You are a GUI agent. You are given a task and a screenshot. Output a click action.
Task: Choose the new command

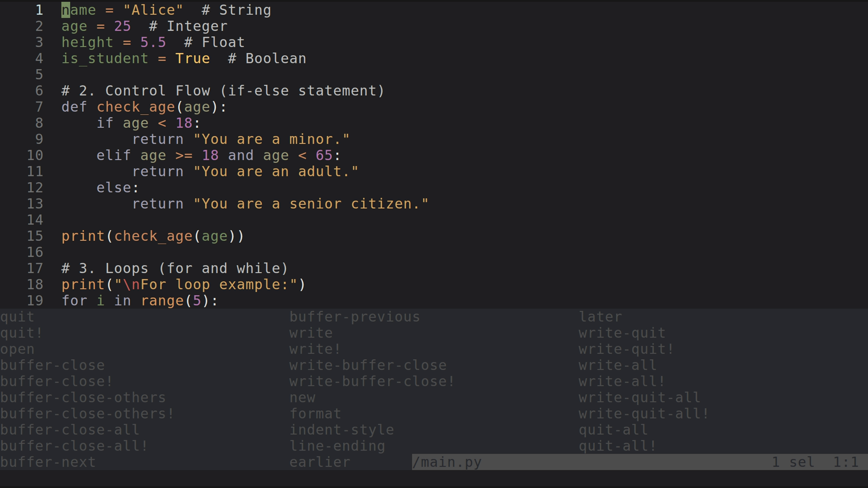302,397
